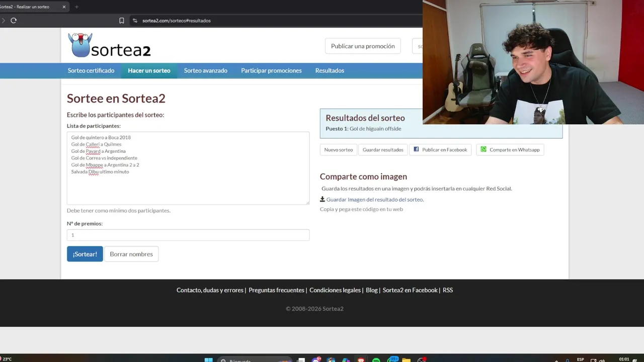Open the Sorteo certificado menu item
Screen dimensions: 644x362
point(91,70)
